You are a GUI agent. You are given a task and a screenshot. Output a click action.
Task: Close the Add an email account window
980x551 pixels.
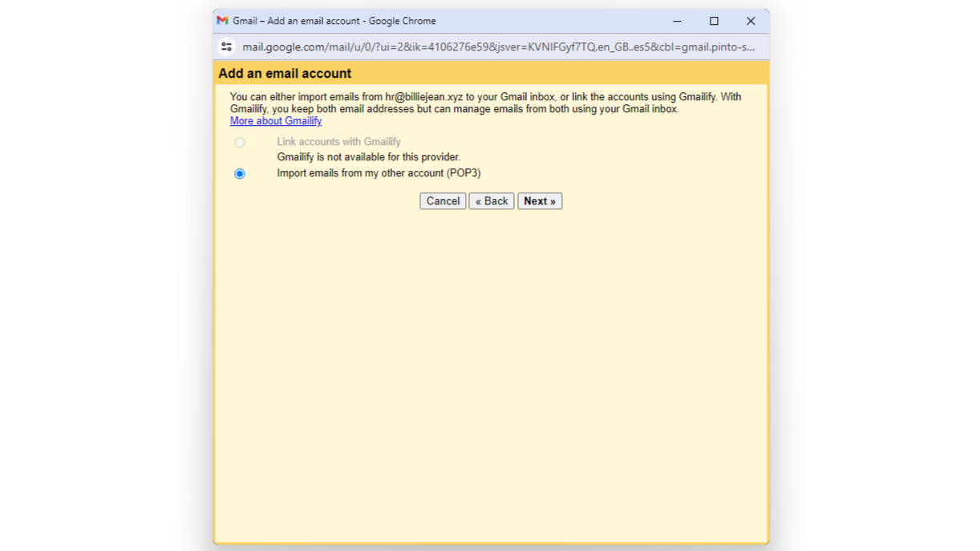[751, 21]
